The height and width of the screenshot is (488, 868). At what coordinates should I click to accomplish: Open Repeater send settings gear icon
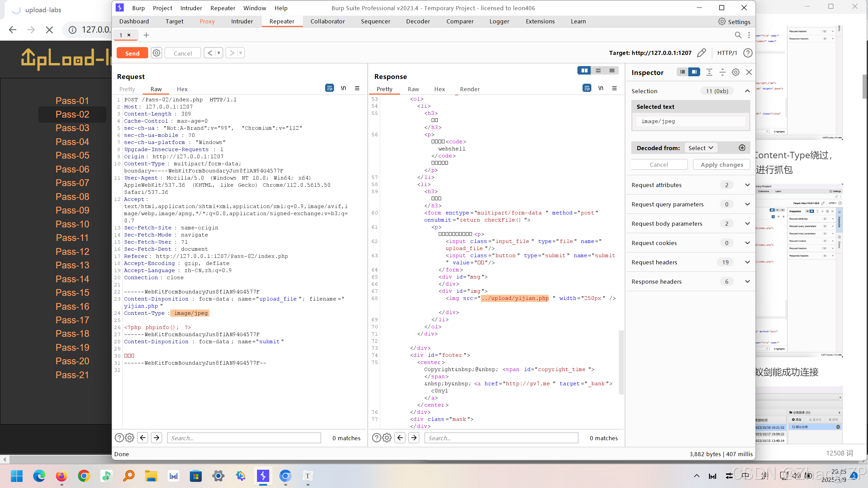coord(156,53)
